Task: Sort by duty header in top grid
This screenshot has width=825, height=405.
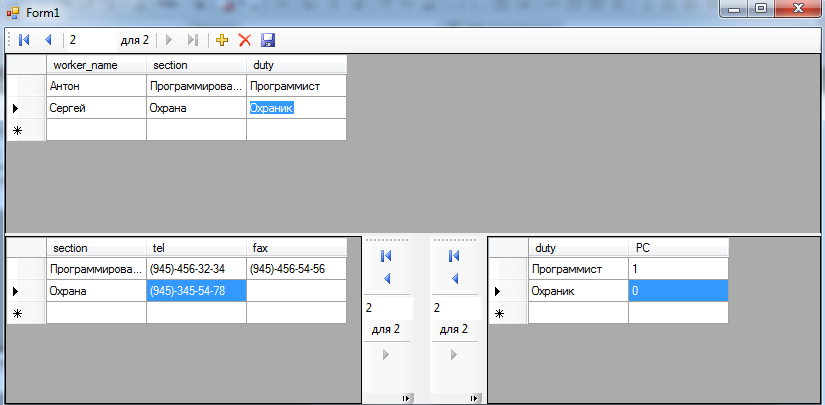Action: 296,65
